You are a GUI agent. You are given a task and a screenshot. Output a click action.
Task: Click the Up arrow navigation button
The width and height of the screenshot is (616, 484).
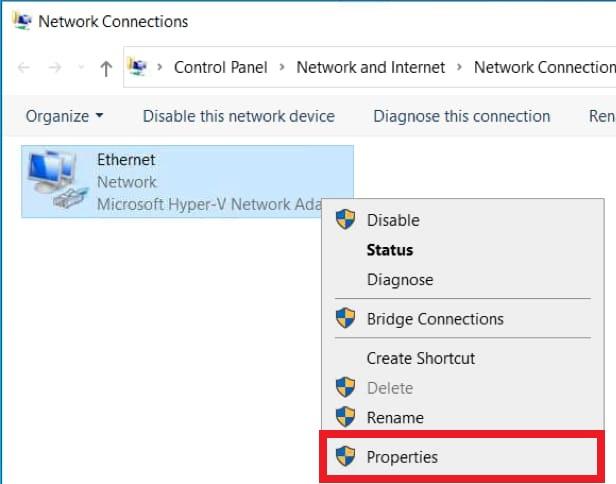coord(106,68)
